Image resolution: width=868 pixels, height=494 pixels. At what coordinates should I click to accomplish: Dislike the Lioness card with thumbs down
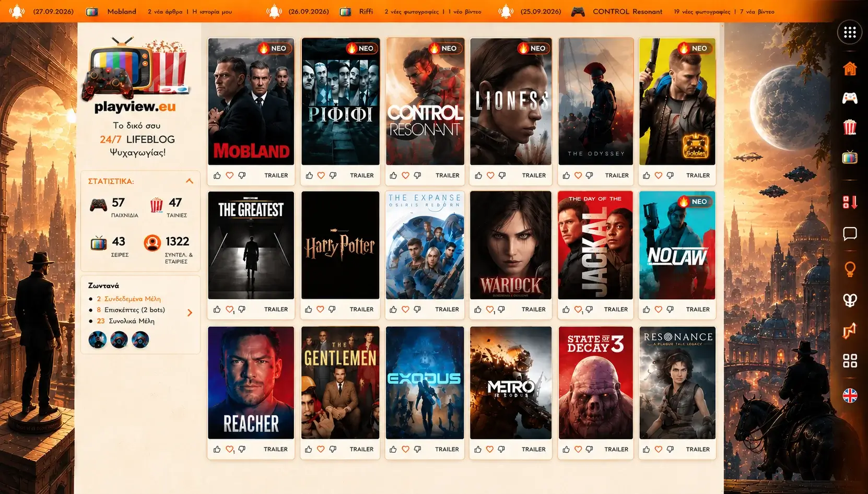tap(502, 175)
